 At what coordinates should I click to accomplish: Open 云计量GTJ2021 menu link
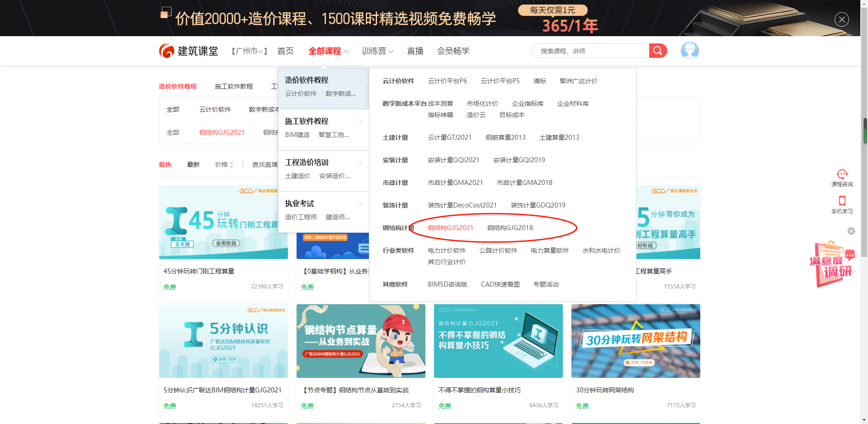tap(450, 137)
